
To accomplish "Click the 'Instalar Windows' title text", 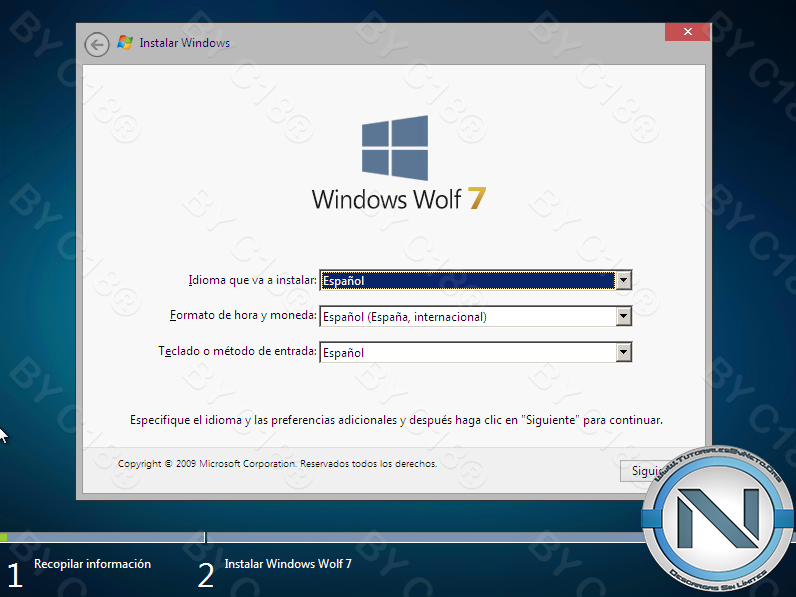I will tap(185, 43).
